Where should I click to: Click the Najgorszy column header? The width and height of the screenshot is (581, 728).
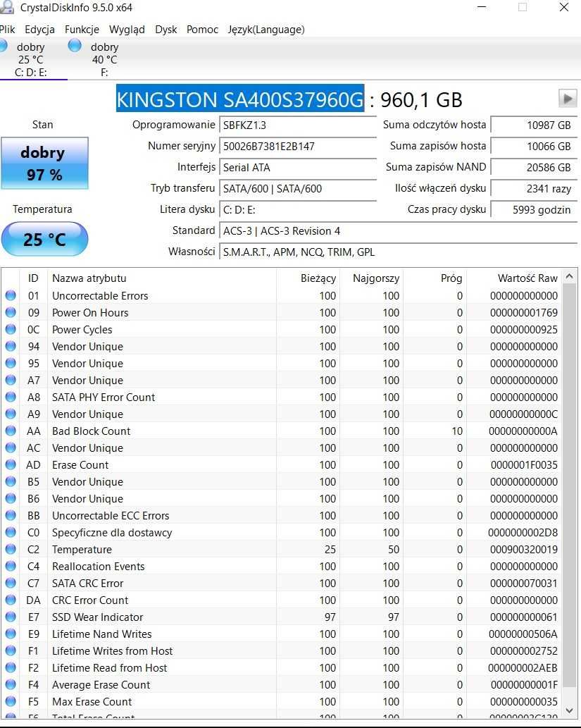coord(371,278)
